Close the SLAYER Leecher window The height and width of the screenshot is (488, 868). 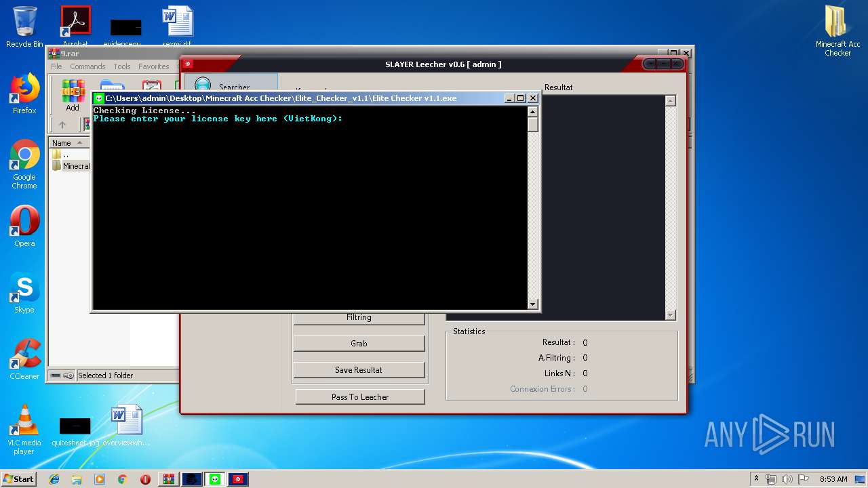pos(676,64)
